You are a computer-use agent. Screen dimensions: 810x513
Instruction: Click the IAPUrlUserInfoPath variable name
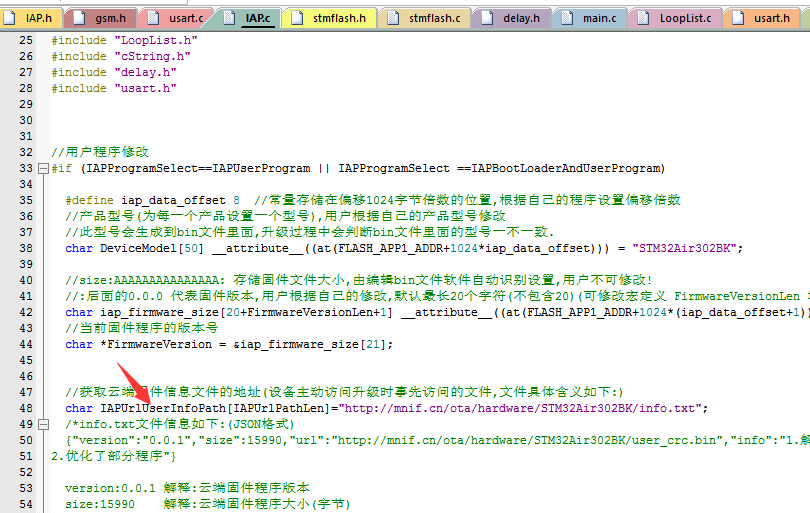(163, 409)
